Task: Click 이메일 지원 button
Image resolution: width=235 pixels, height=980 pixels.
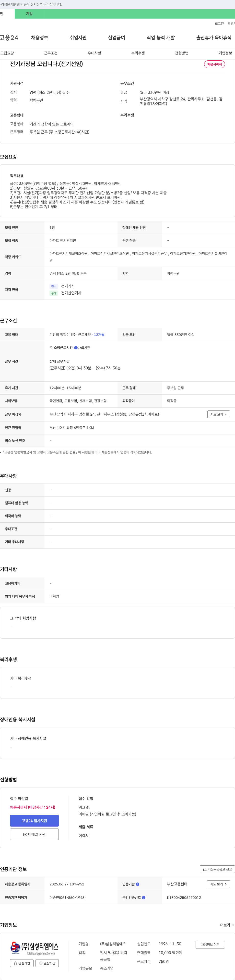Action: 34,834
